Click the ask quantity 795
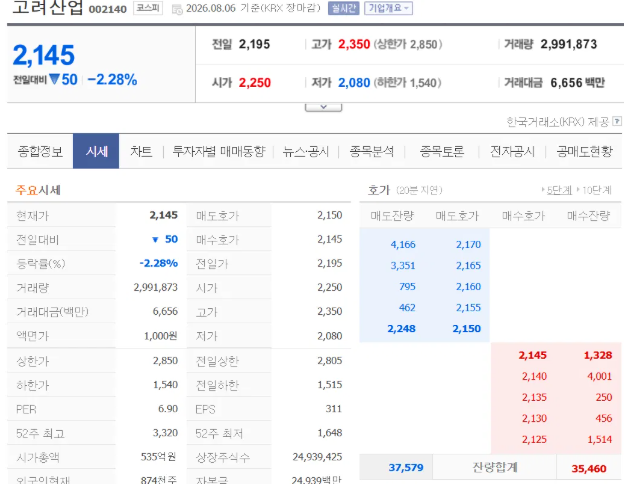Viewport: 624px width, 484px height. pyautogui.click(x=407, y=287)
